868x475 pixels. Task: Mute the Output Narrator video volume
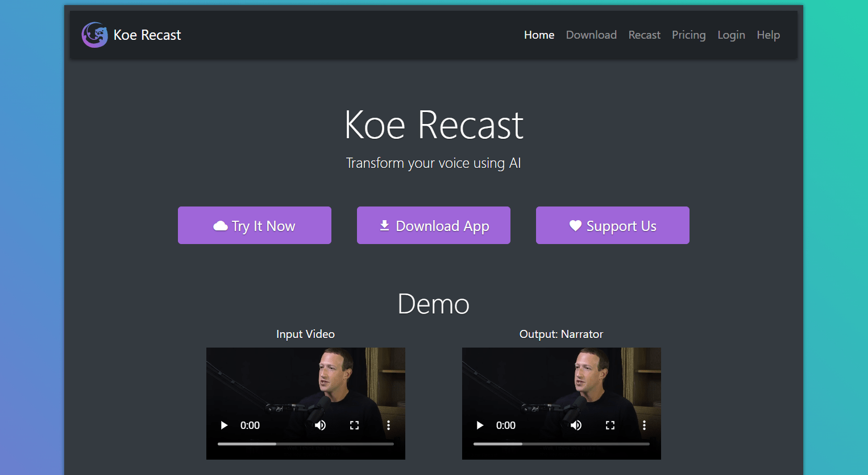coord(576,425)
